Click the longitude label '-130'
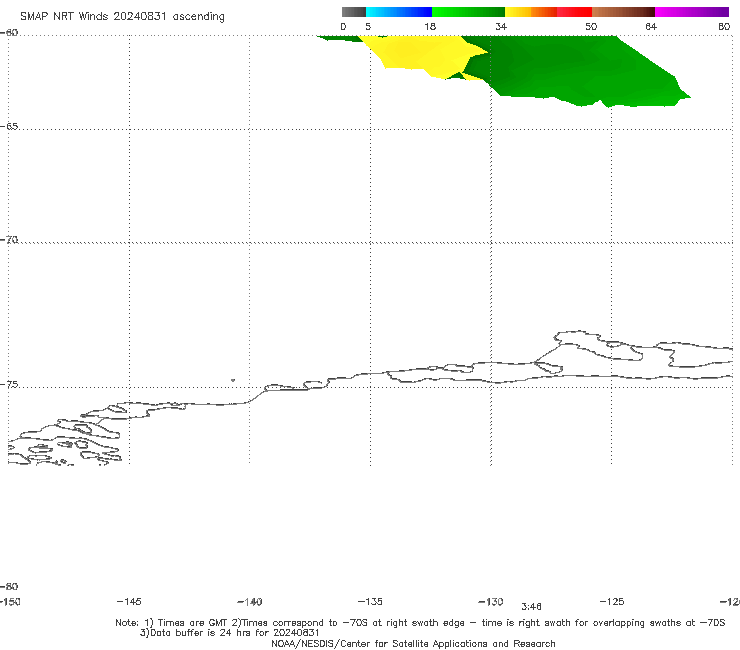The image size is (740, 650). click(x=491, y=602)
